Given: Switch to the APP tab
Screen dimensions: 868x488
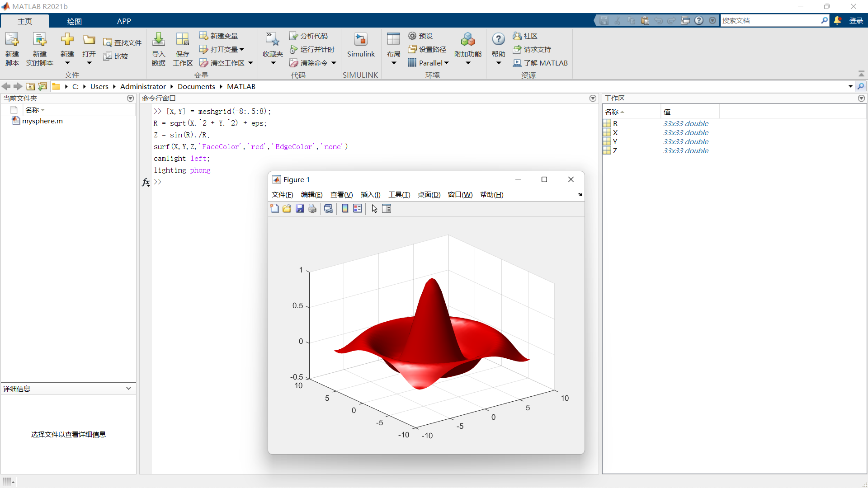Looking at the screenshot, I should pyautogui.click(x=124, y=21).
